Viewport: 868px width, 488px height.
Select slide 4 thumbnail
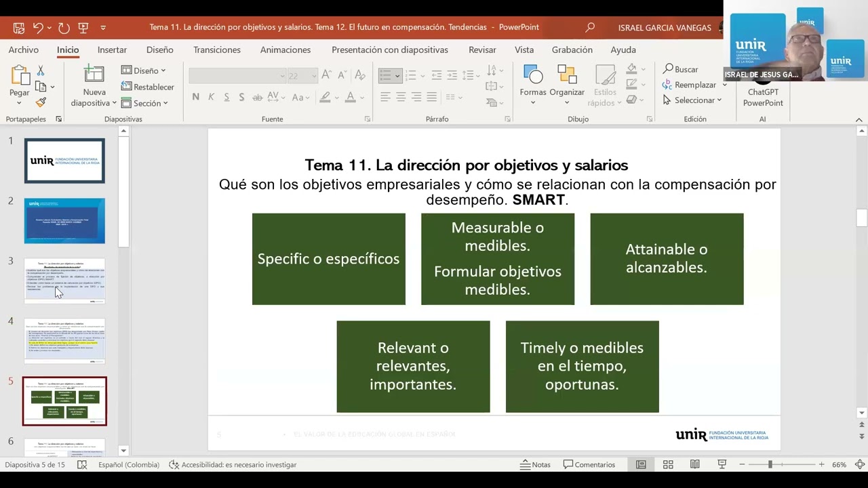click(64, 341)
